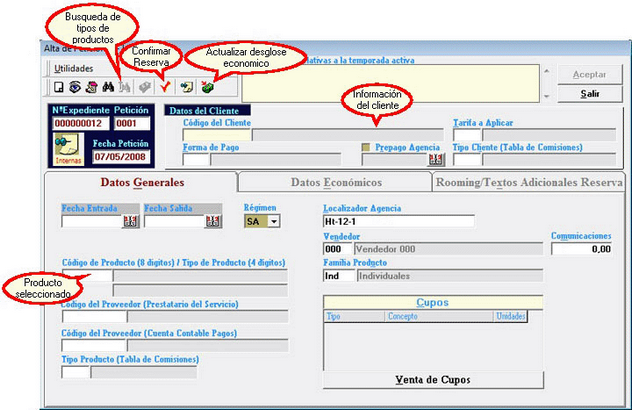Click the Código de Producto input field
The height and width of the screenshot is (410, 632).
click(87, 276)
